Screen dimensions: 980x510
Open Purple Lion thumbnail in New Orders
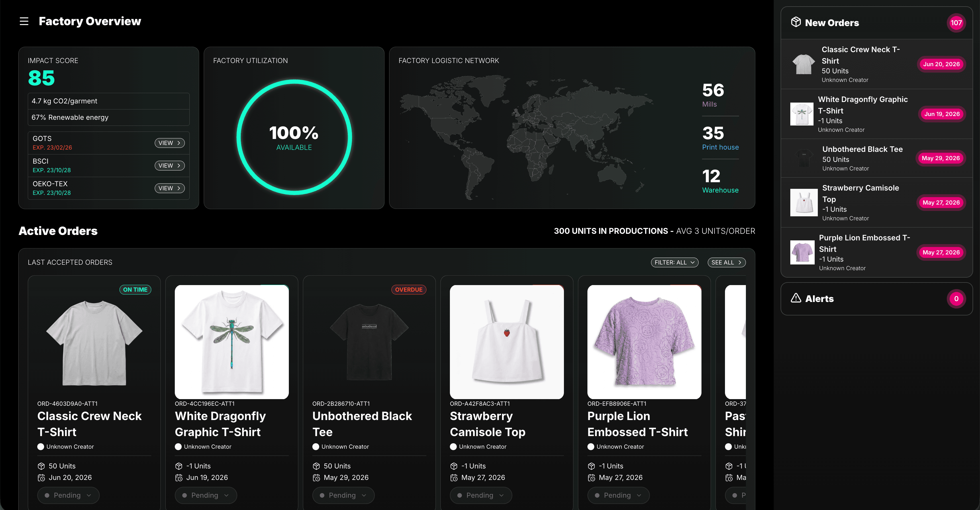[802, 252]
